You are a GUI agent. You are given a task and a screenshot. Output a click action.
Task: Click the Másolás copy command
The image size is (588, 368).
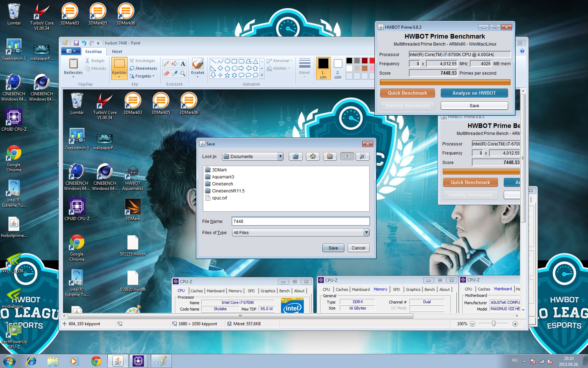(x=96, y=68)
